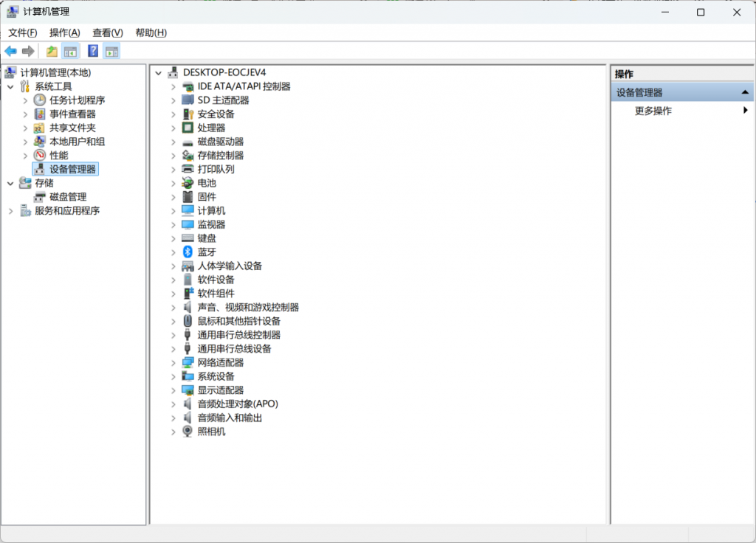
Task: Open 更多操作 in the actions pane
Action: (653, 111)
